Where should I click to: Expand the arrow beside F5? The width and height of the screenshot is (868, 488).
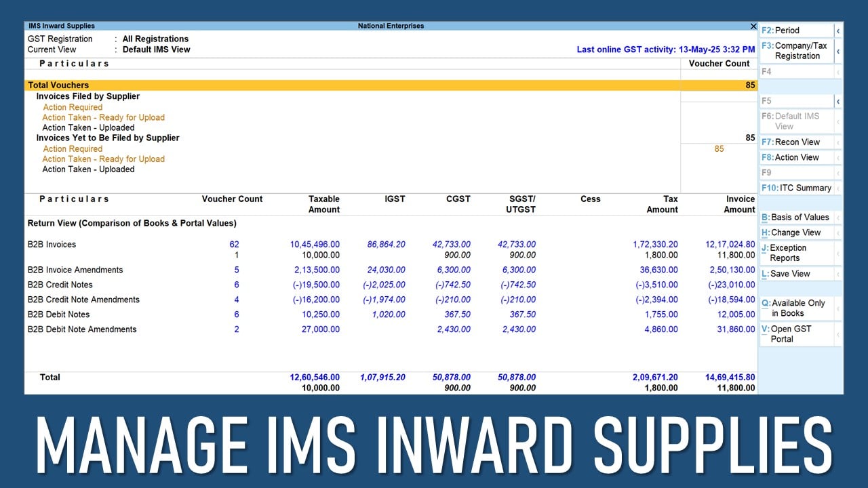[x=838, y=101]
